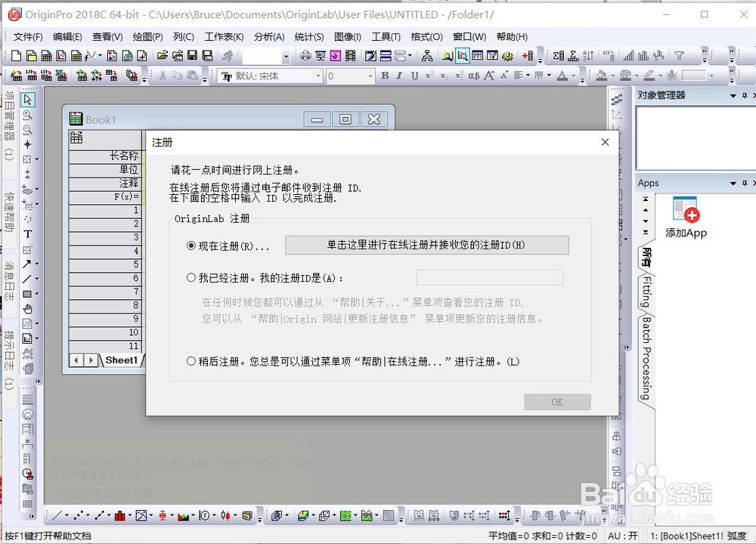The image size is (756, 544).
Task: Open the 工作表(K) menu
Action: 224,36
